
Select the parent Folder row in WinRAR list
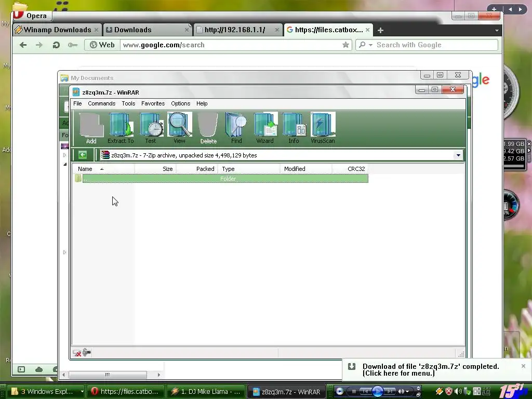221,179
